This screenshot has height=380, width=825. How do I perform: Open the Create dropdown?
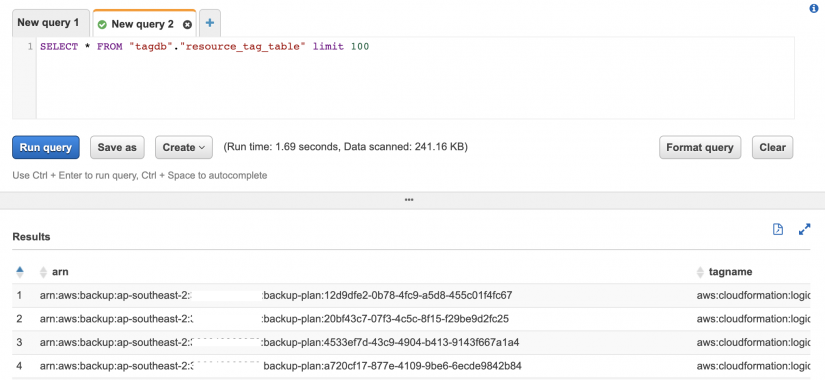point(184,147)
